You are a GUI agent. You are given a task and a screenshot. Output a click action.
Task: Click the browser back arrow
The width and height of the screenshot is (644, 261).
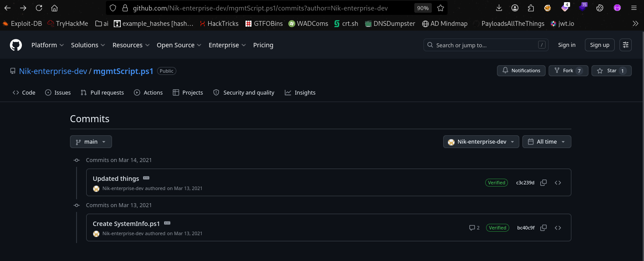(x=7, y=8)
